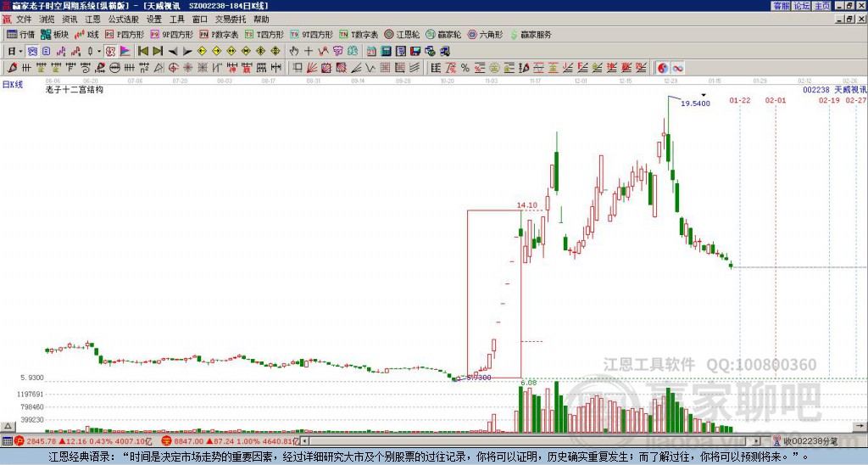Image resolution: width=868 pixels, height=465 pixels.
Task: Select the hand pan tool
Action: point(293,51)
